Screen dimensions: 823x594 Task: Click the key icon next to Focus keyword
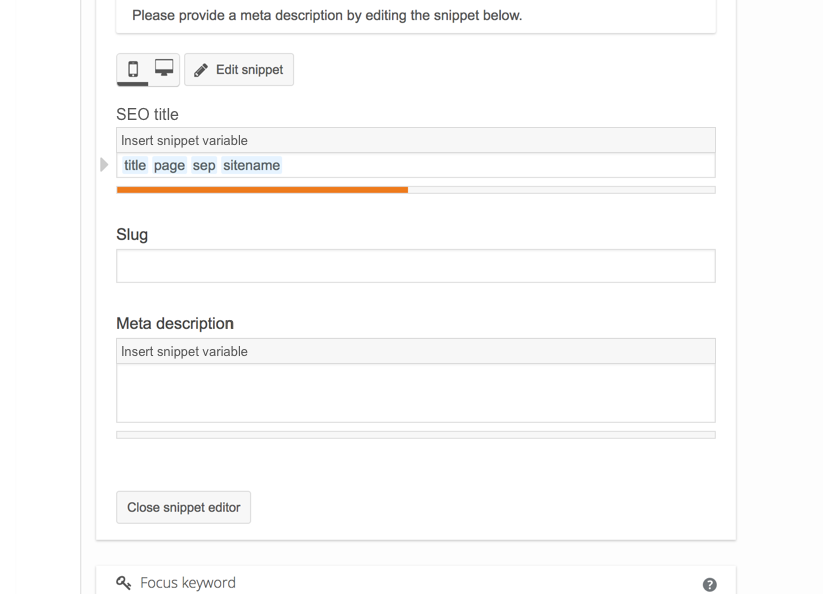coord(123,582)
